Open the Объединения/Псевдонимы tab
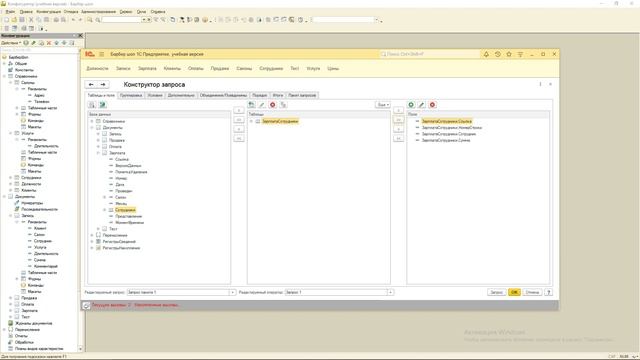This screenshot has height=360, width=640. (x=223, y=95)
